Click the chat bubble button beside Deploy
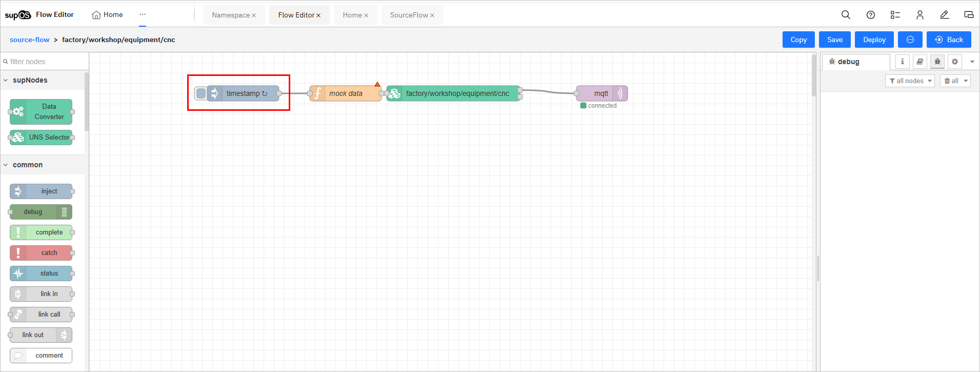This screenshot has width=980, height=372. coord(910,40)
